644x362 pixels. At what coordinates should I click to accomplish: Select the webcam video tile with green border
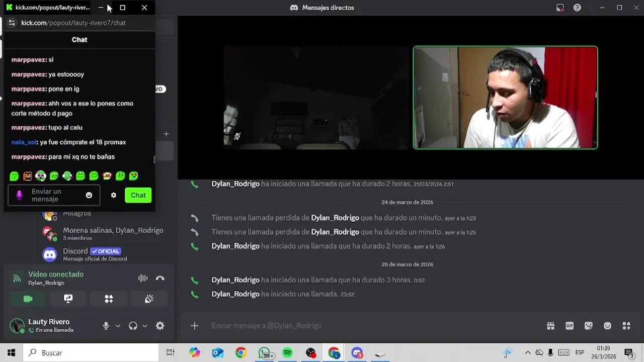(x=506, y=98)
